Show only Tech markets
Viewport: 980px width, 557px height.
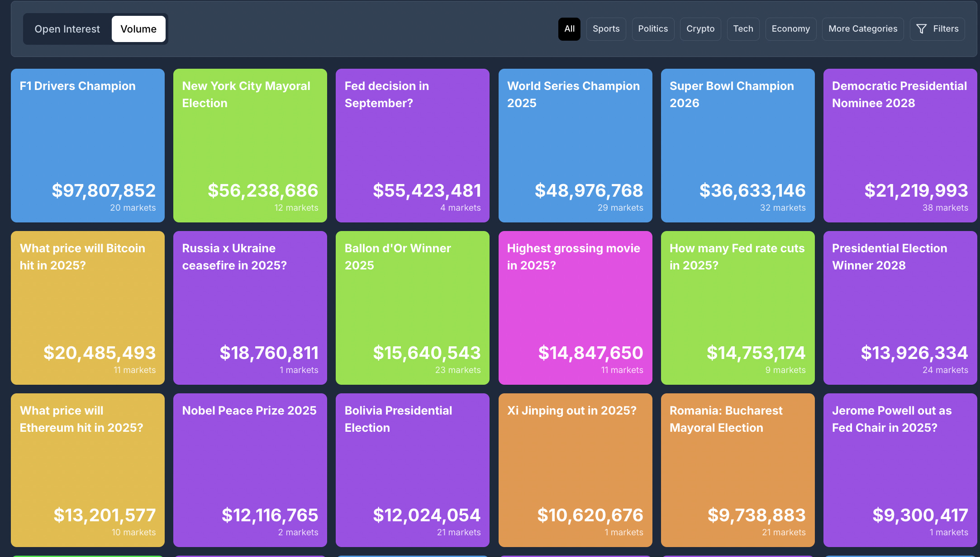pos(743,29)
